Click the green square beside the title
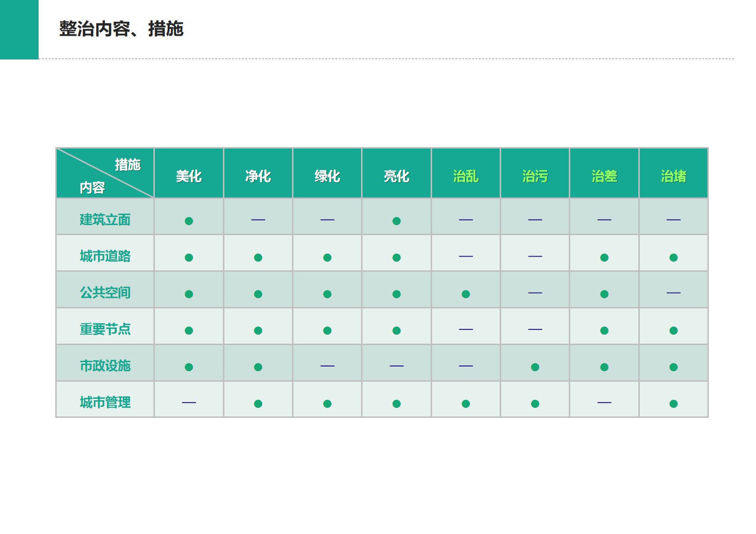 pos(19,30)
